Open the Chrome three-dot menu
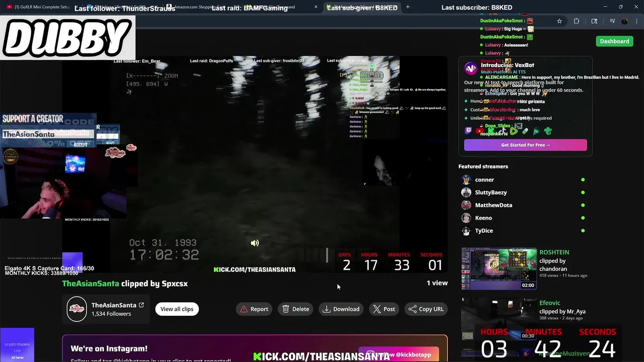644x362 pixels. (x=635, y=21)
